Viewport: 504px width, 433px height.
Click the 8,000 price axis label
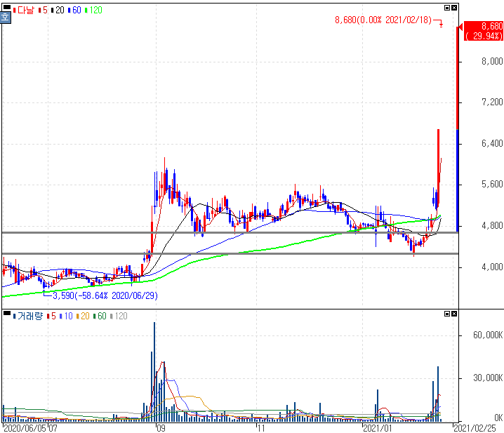pos(492,61)
